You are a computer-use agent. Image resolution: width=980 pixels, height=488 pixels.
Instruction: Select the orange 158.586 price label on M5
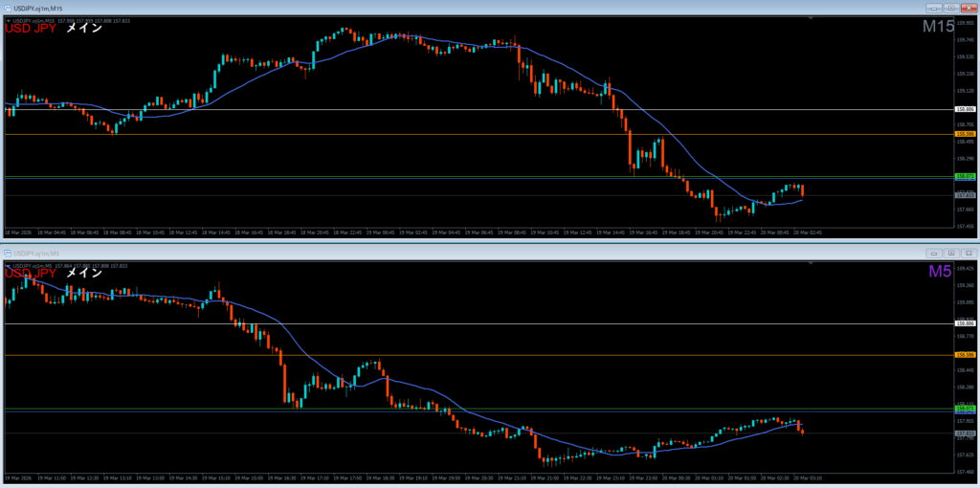coord(965,355)
